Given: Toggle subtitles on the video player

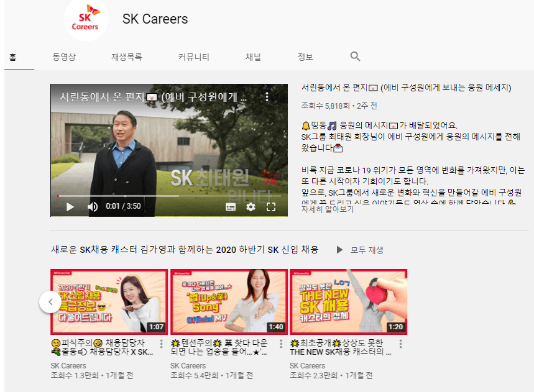Looking at the screenshot, I should [x=231, y=207].
